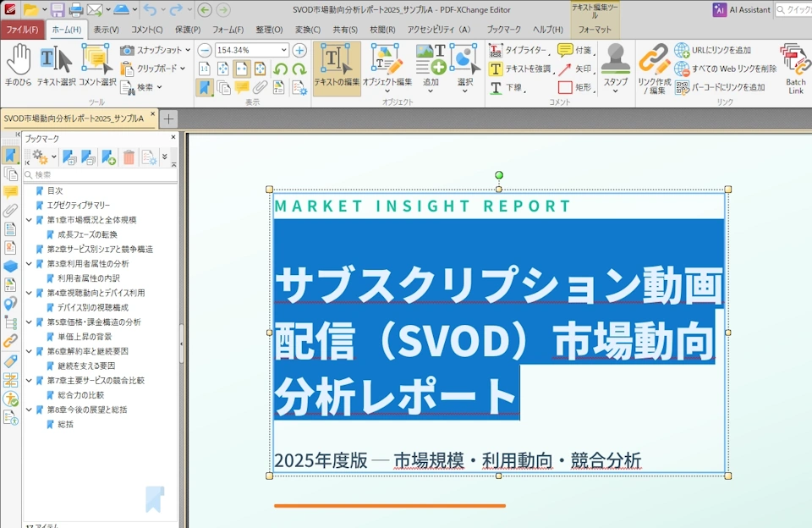Jump to エグゼクティブサマリー bookmark
Screen dimensions: 812x528
[x=78, y=205]
